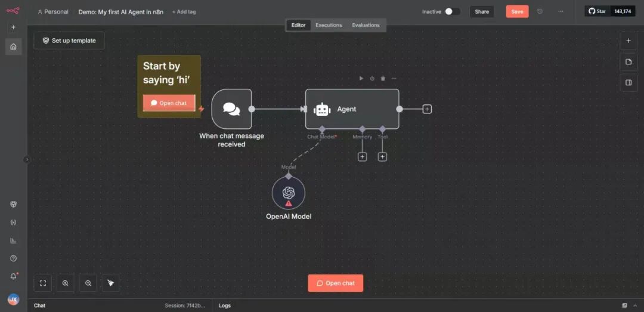644x312 pixels.
Task: Click the Share button
Action: point(482,11)
